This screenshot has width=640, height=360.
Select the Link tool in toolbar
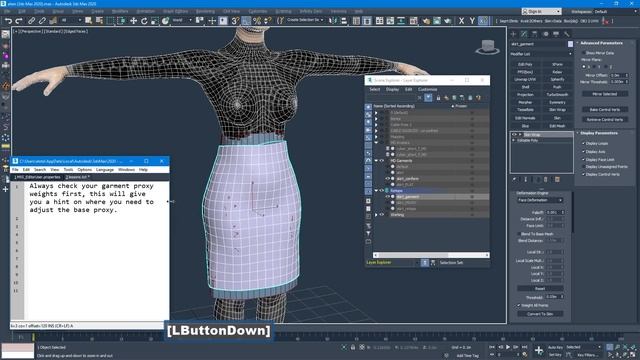pos(31,21)
